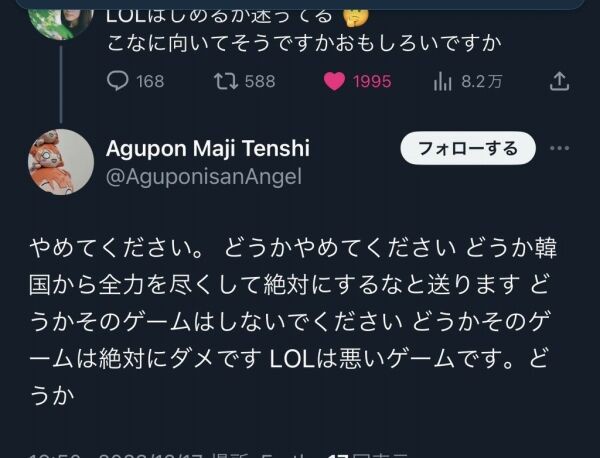600x458 pixels.
Task: Select the reply text starting やめてください
Action: coord(293,321)
